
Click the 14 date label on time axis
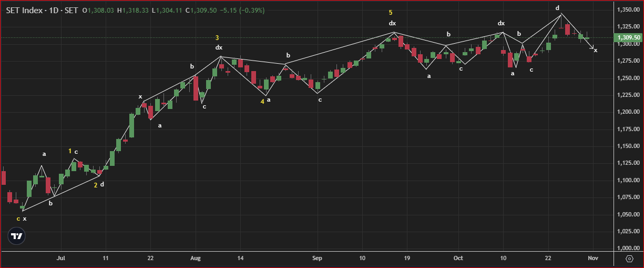tap(240, 259)
